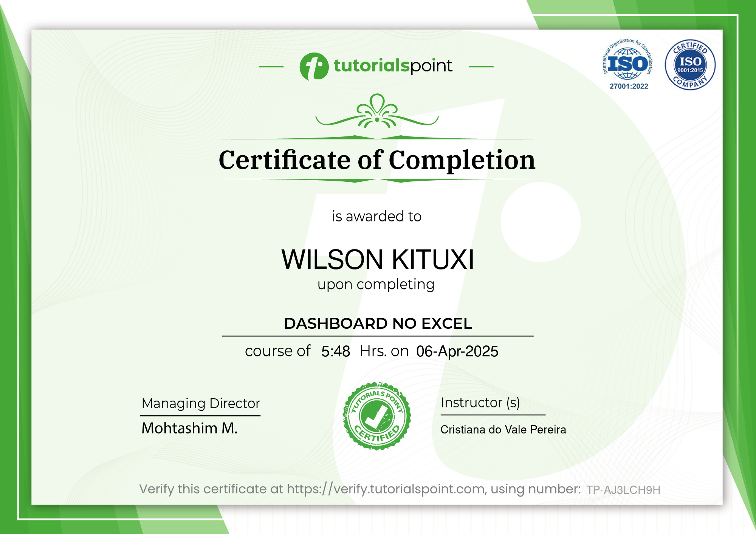Click the course duration 5:48
The height and width of the screenshot is (534, 756).
tap(335, 351)
